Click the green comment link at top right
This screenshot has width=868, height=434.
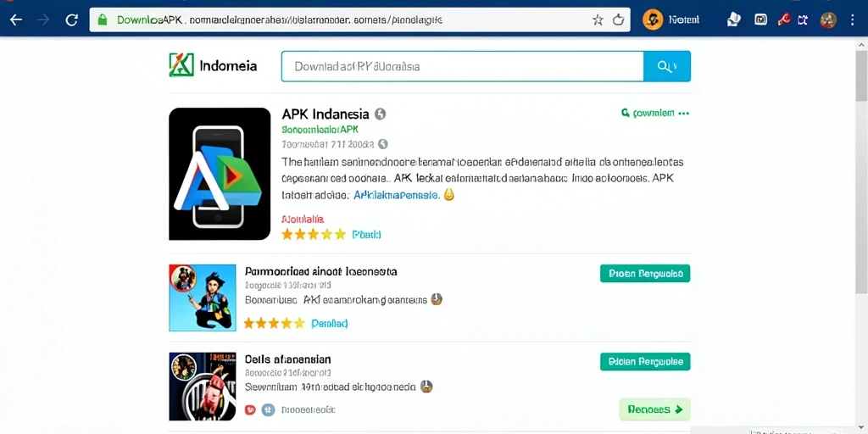(x=648, y=113)
